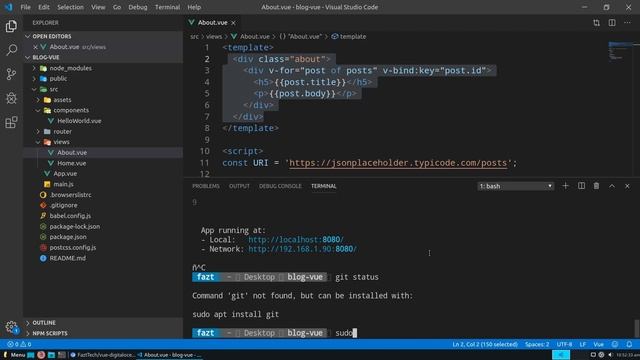The image size is (640, 360).
Task: Close the About.vue editor tab
Action: [233, 23]
